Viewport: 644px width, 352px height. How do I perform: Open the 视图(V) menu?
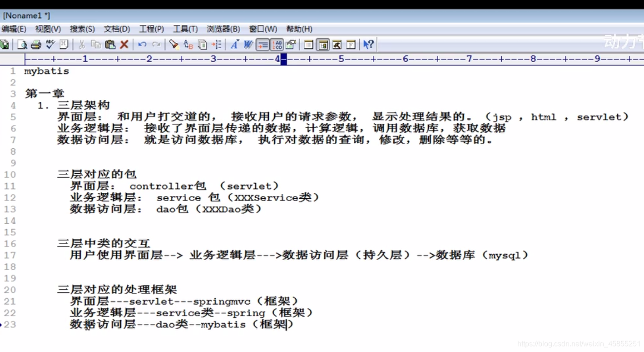click(x=48, y=29)
